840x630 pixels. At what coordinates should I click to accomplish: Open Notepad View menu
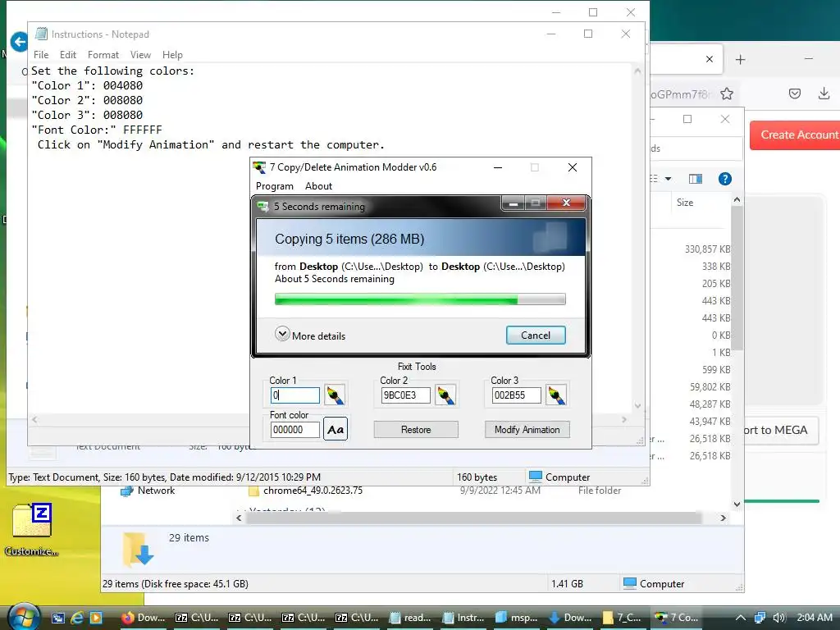(140, 55)
